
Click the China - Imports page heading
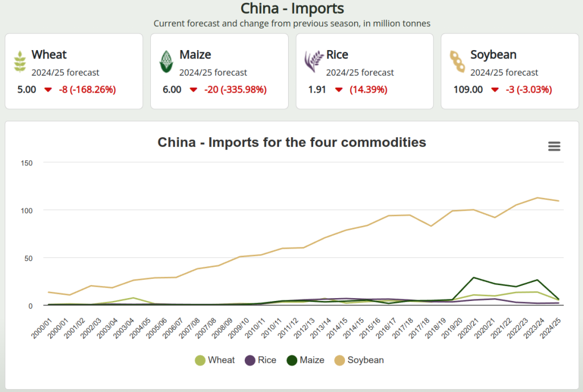pos(292,9)
